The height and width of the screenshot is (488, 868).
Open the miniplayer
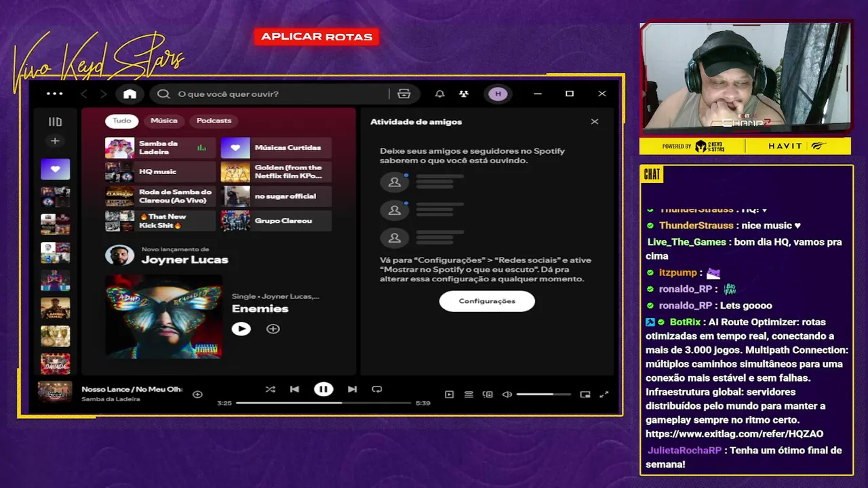pyautogui.click(x=585, y=394)
